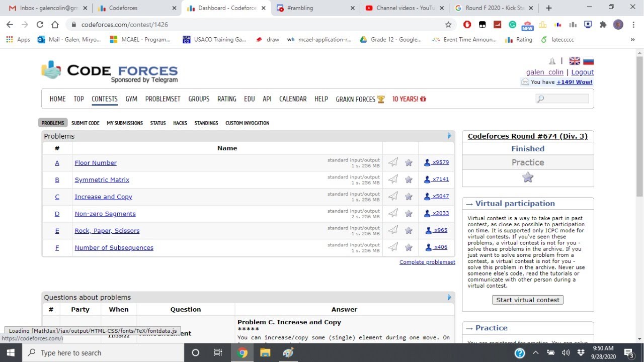Open solved count x7141 for problem B

(436, 179)
